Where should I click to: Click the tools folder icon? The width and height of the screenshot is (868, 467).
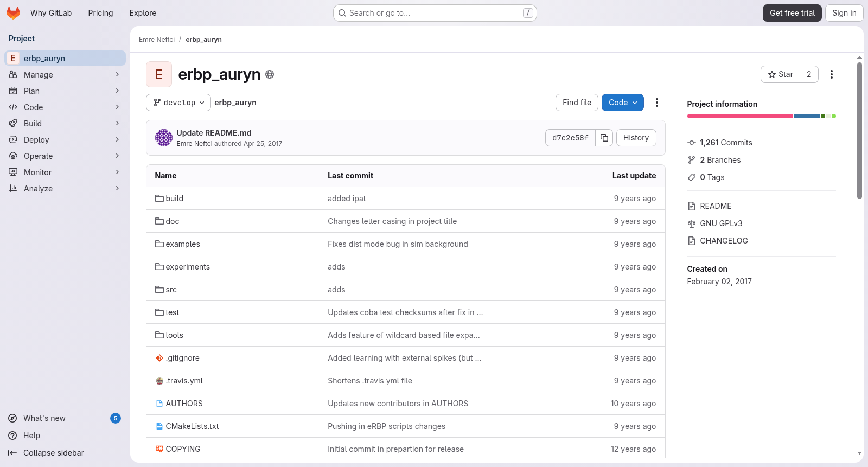[159, 335]
